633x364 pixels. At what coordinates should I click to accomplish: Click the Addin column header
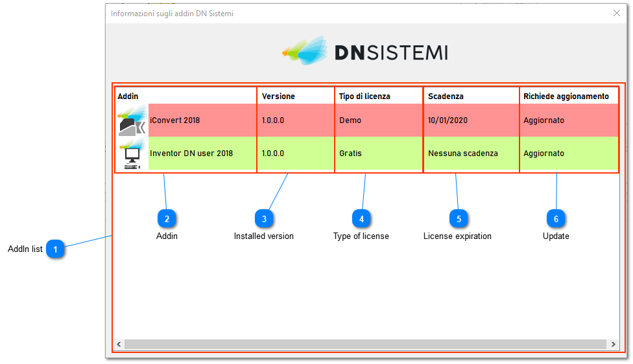pyautogui.click(x=128, y=97)
